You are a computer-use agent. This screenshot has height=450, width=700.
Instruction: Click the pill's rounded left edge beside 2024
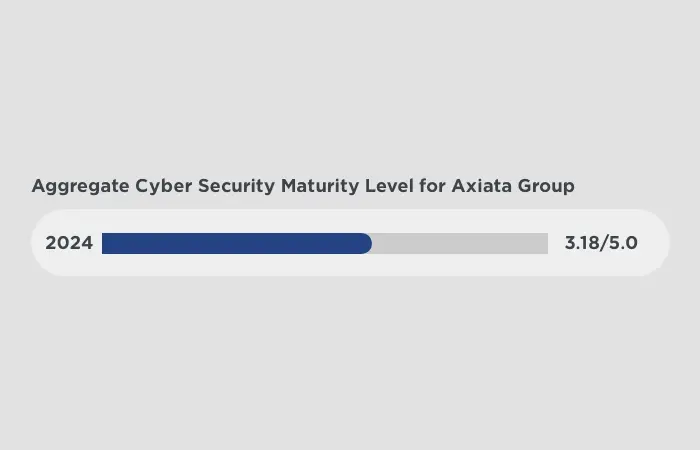(38, 243)
